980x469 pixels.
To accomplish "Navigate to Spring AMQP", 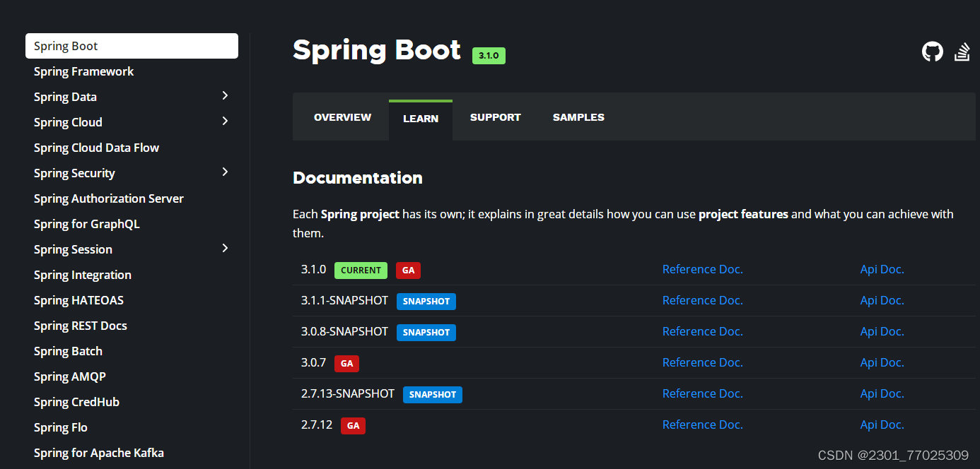I will pos(70,376).
